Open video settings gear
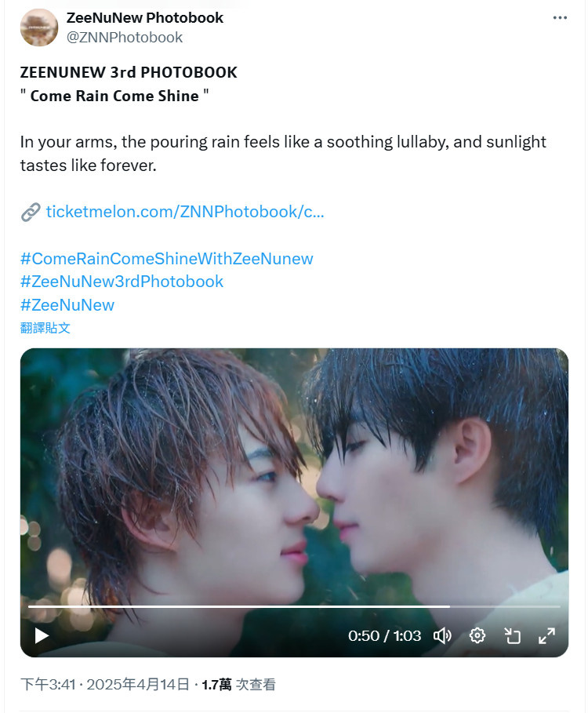588x713 pixels. pos(477,635)
